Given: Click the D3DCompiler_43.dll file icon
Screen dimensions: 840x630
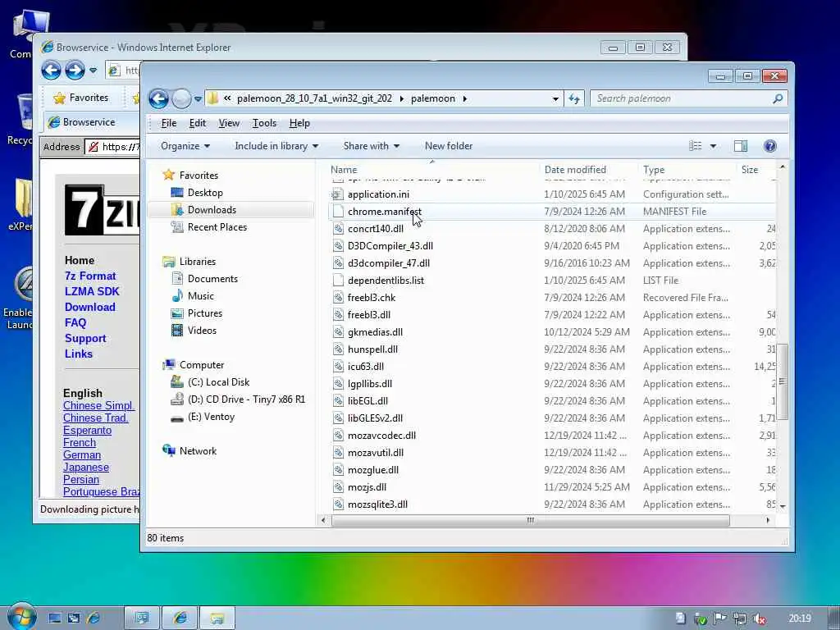Looking at the screenshot, I should [x=337, y=246].
